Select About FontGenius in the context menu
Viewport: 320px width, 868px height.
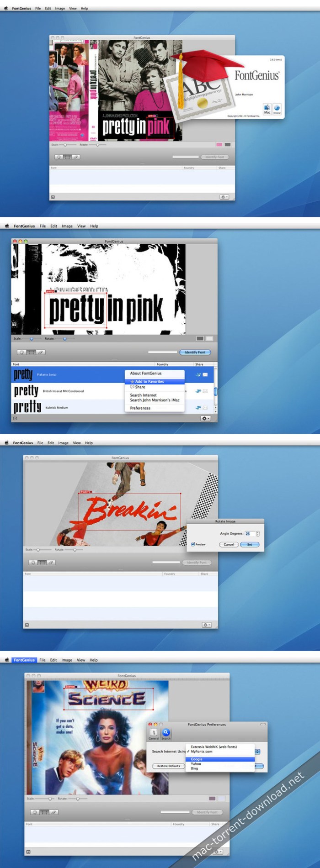tap(155, 373)
